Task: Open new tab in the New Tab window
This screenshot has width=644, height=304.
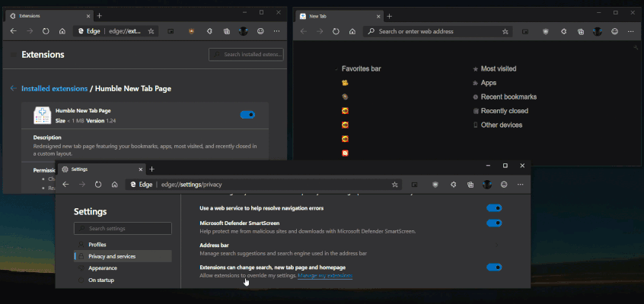Action: (x=389, y=16)
